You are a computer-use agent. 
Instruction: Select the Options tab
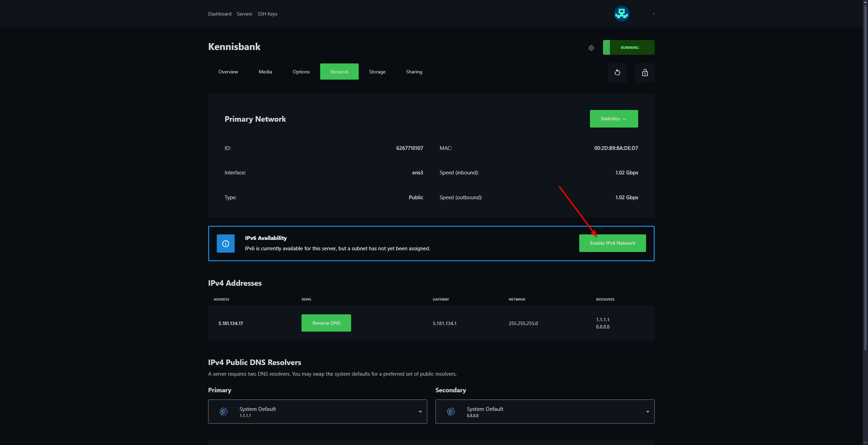pos(301,72)
